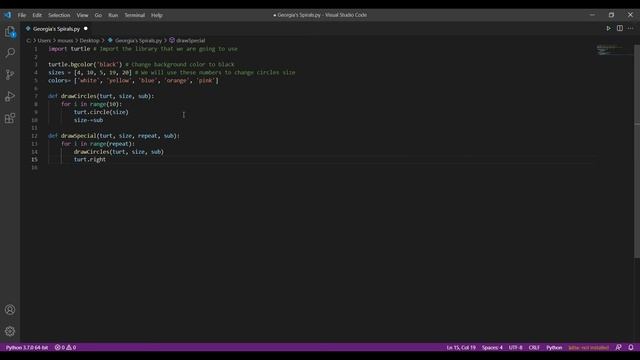Image resolution: width=640 pixels, height=360 pixels.
Task: Open the File menu
Action: coord(22,15)
